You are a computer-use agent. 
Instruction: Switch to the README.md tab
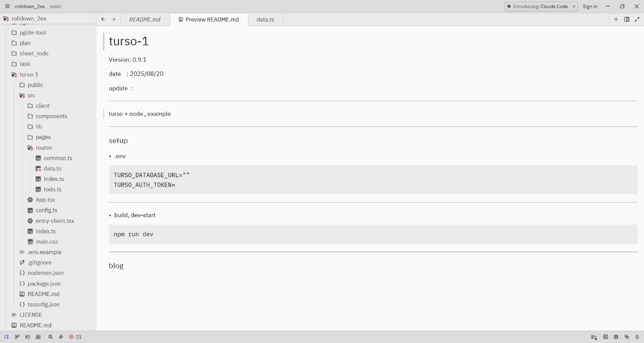(145, 19)
